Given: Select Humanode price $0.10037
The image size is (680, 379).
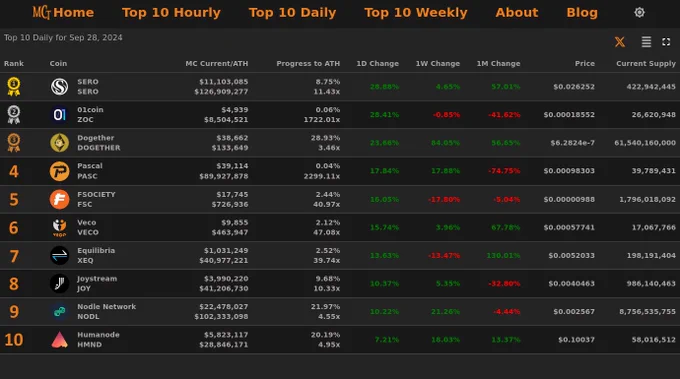Looking at the screenshot, I should (576, 340).
